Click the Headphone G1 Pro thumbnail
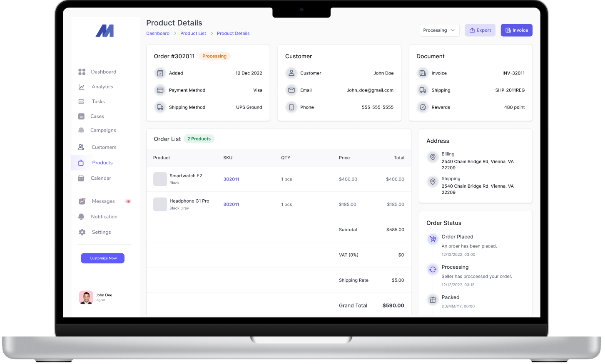Screen dimensions: 605x364 160,204
